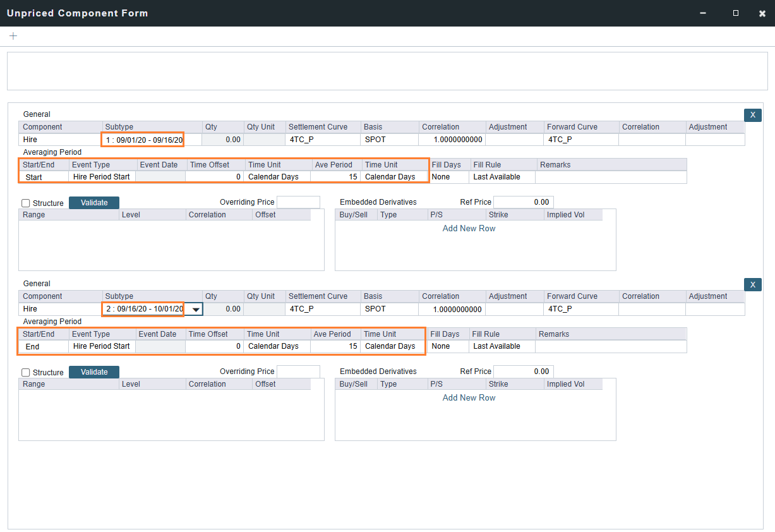Enable Structure checkbox in first component
The image size is (775, 532).
click(26, 203)
